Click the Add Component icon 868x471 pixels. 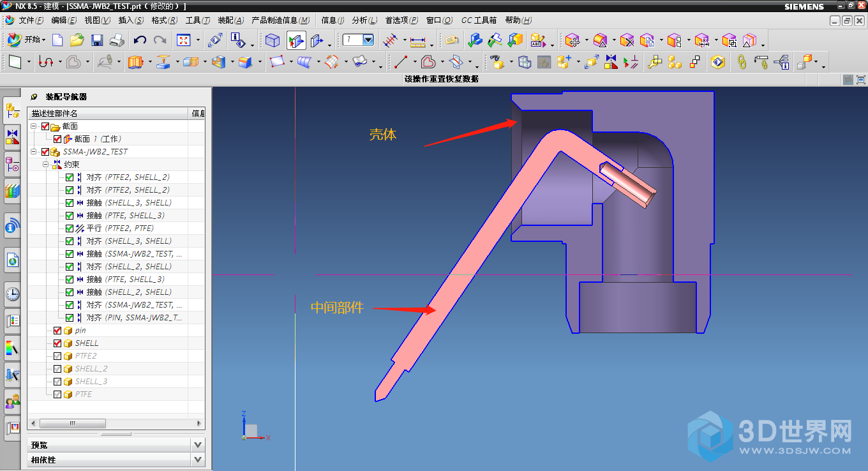click(564, 62)
